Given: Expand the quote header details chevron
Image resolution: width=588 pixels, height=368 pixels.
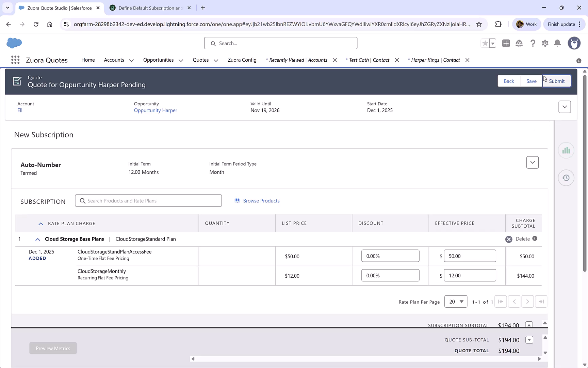Looking at the screenshot, I should click(565, 107).
